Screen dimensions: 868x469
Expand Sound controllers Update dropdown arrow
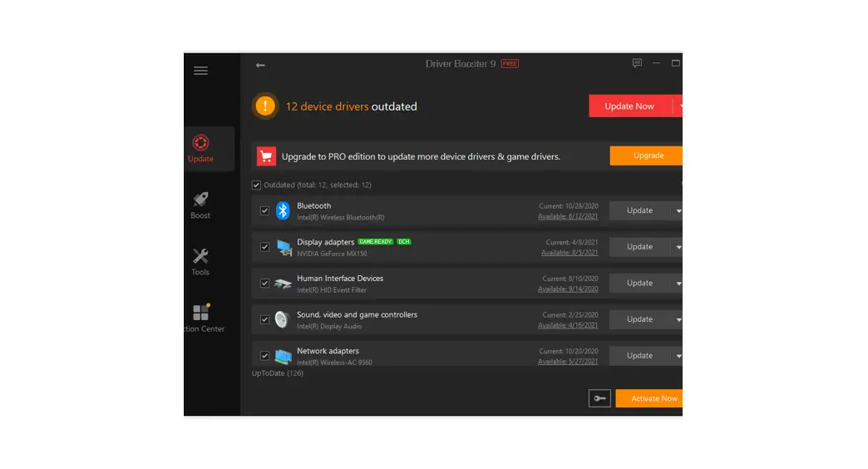(x=678, y=319)
